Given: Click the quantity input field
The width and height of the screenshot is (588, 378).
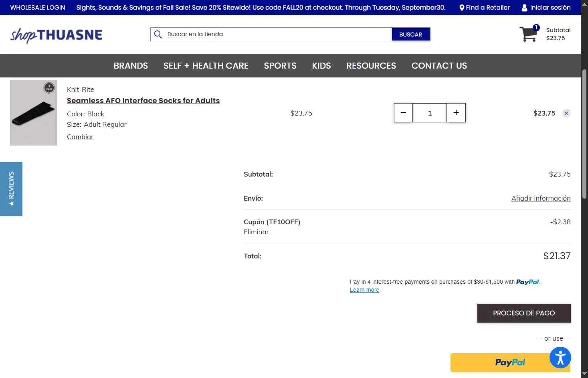Looking at the screenshot, I should tap(430, 113).
